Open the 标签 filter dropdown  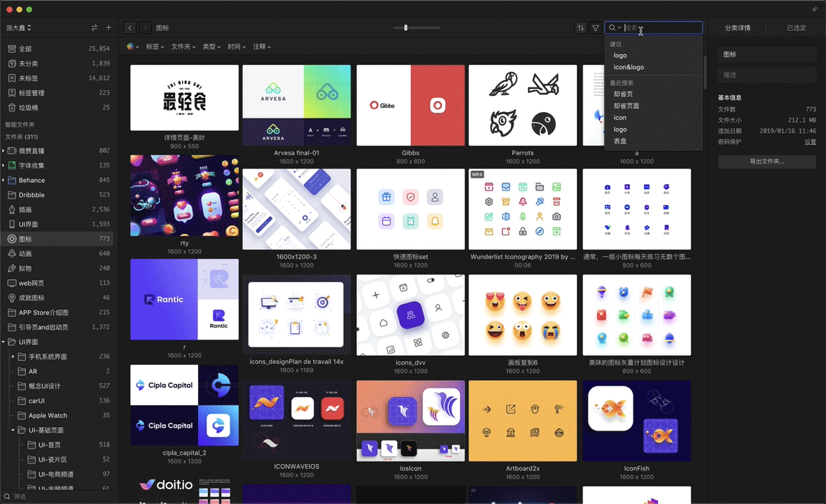click(x=155, y=46)
